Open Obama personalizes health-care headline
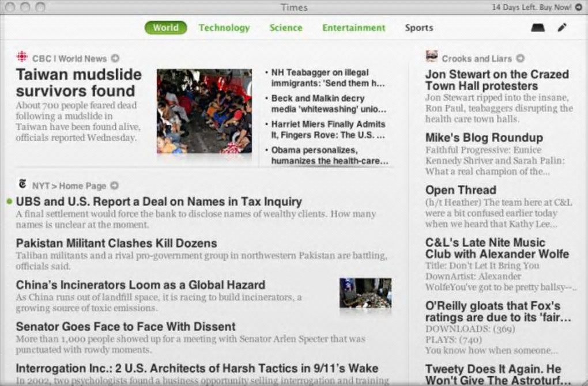This screenshot has width=588, height=386. [x=330, y=156]
